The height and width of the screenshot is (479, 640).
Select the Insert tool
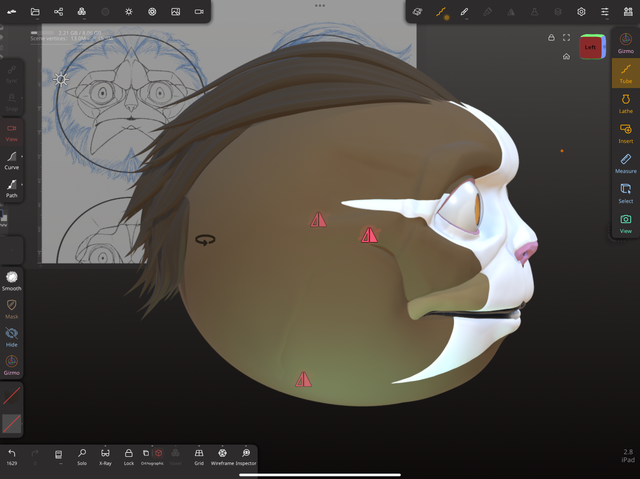coord(625,133)
